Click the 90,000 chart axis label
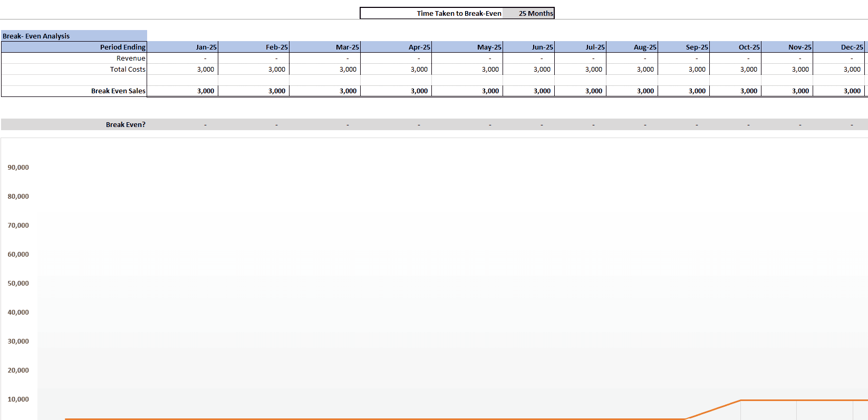The height and width of the screenshot is (420, 868). coord(18,167)
